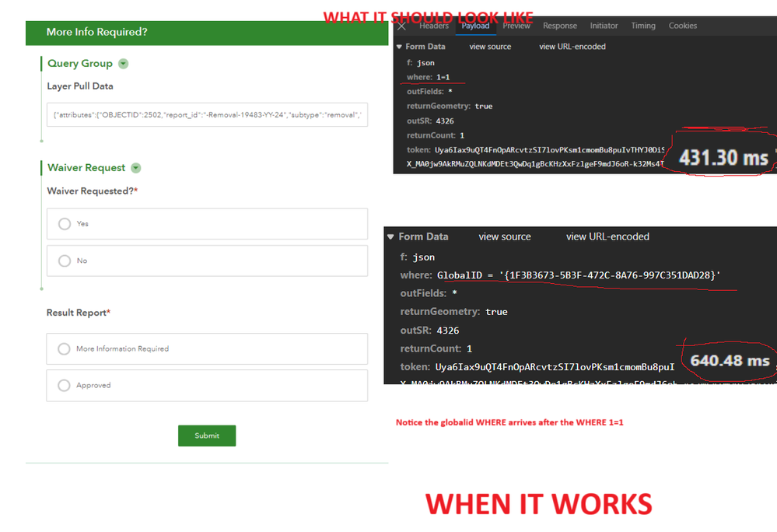
Task: Click view URL-encoded in lower Form Data
Action: pyautogui.click(x=607, y=236)
